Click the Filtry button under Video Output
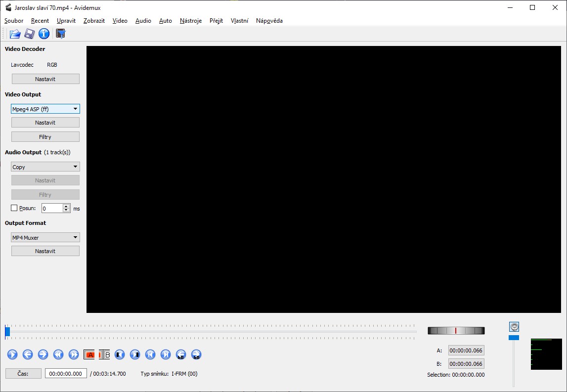 tap(45, 137)
